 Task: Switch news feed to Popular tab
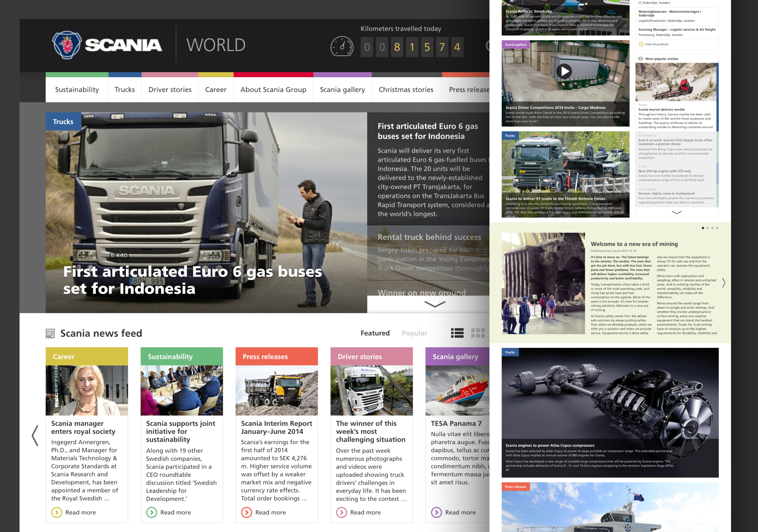pyautogui.click(x=414, y=333)
